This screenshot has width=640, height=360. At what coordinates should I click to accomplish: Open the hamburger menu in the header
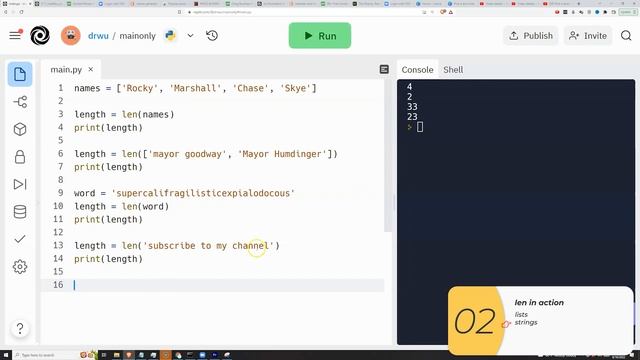click(x=15, y=36)
